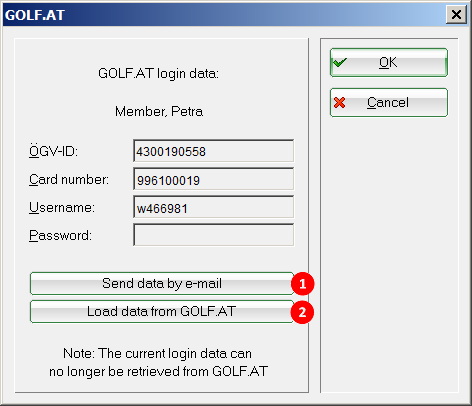Close the GOLF.AT dialog window
This screenshot has height=406, width=472.
(456, 15)
